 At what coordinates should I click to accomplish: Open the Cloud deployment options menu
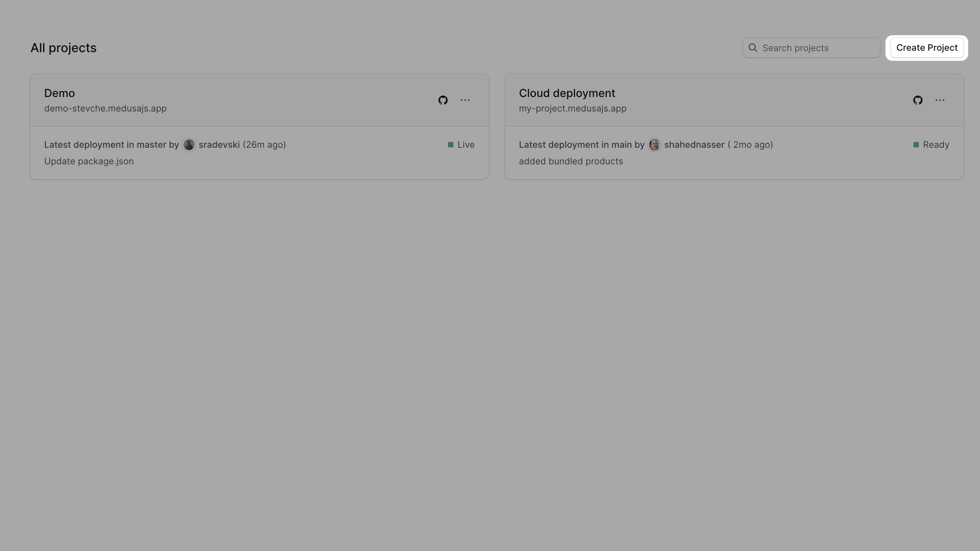(940, 100)
